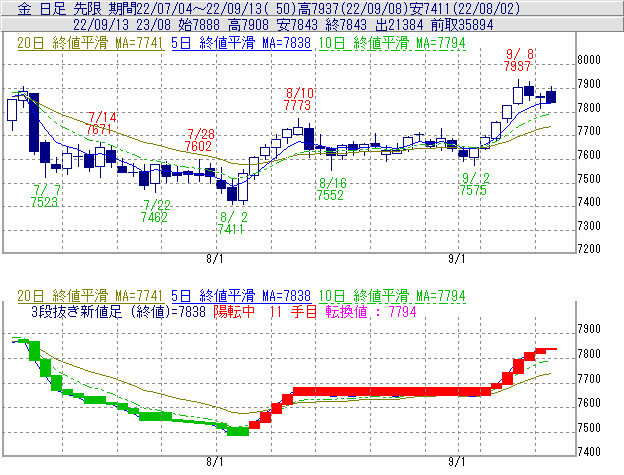Screen dimensions: 624x475
Task: Click the 8/1 date label under line-break chart
Action: pos(215,461)
